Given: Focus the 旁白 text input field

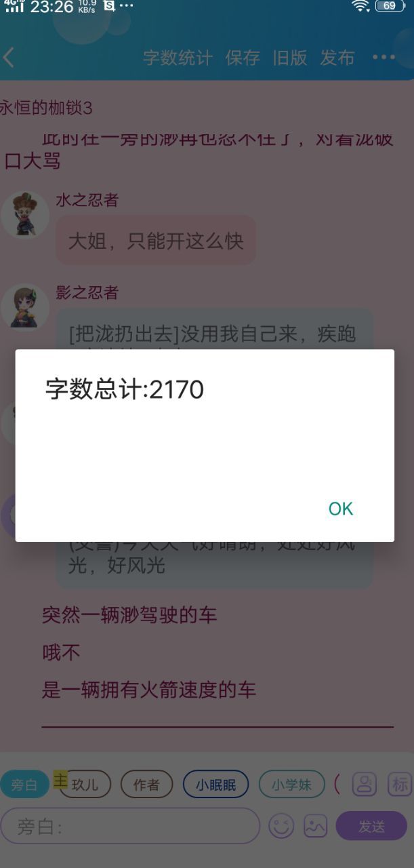Looking at the screenshot, I should [x=130, y=826].
